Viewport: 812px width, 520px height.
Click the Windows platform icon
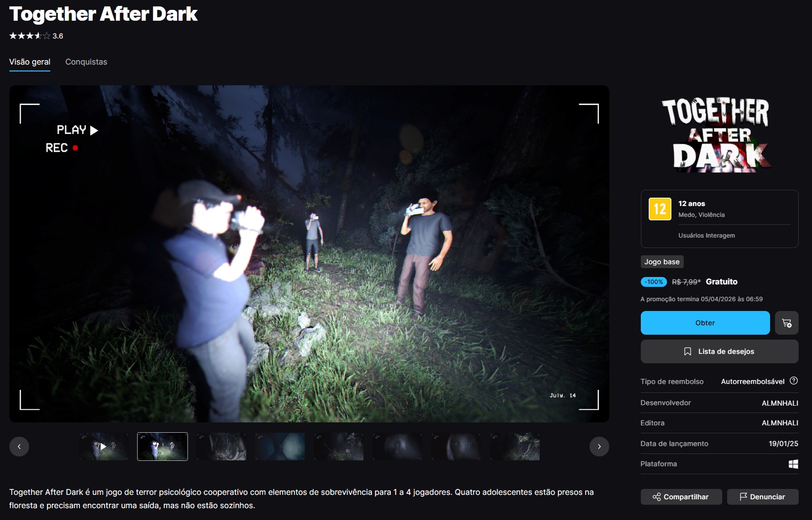click(x=793, y=464)
